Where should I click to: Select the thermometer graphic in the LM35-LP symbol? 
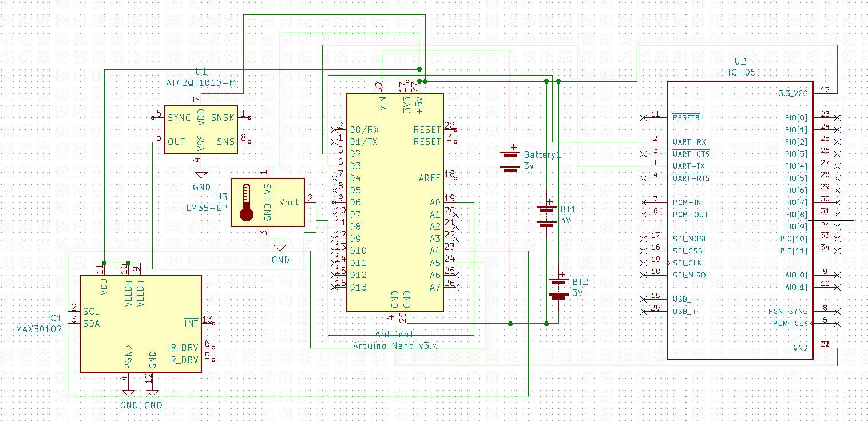tap(247, 202)
